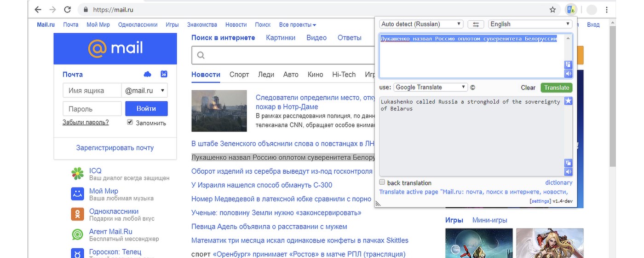Click the page vertical scrollbar
Viewport: 644px width, 258px height.
612,97
